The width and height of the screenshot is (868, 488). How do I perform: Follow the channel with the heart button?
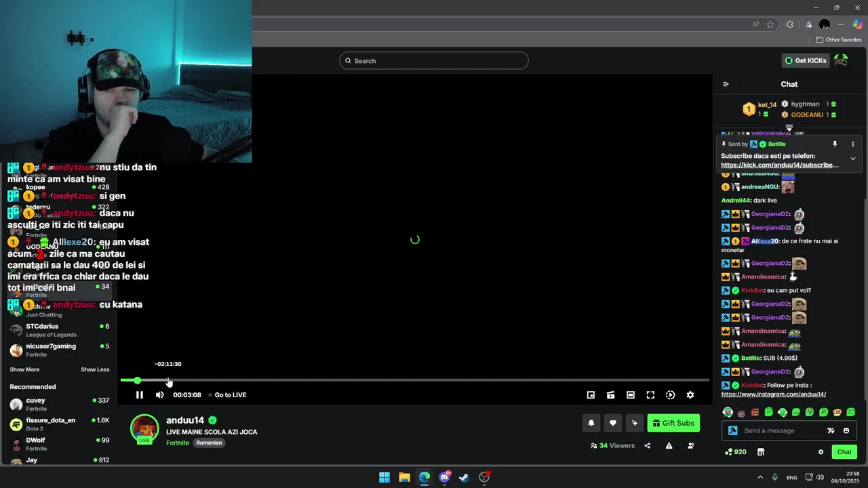613,423
